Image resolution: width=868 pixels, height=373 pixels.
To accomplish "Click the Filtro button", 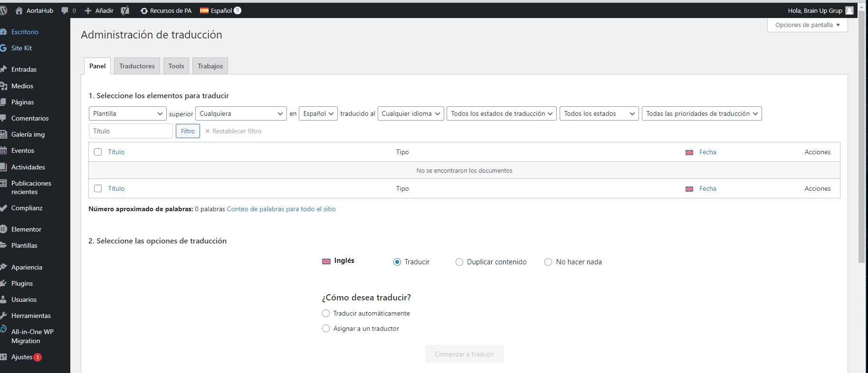I will click(x=188, y=131).
